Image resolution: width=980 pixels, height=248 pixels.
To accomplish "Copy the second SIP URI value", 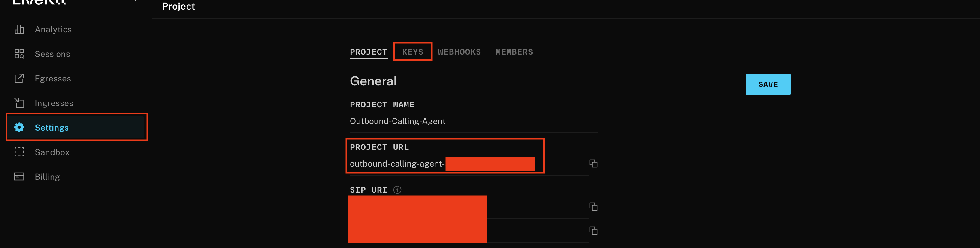I will [x=593, y=231].
